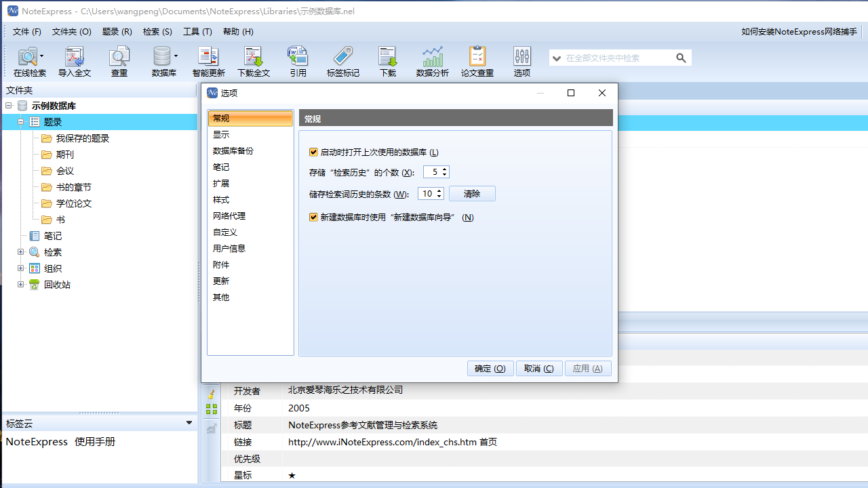Open the 工具 menu

(197, 31)
